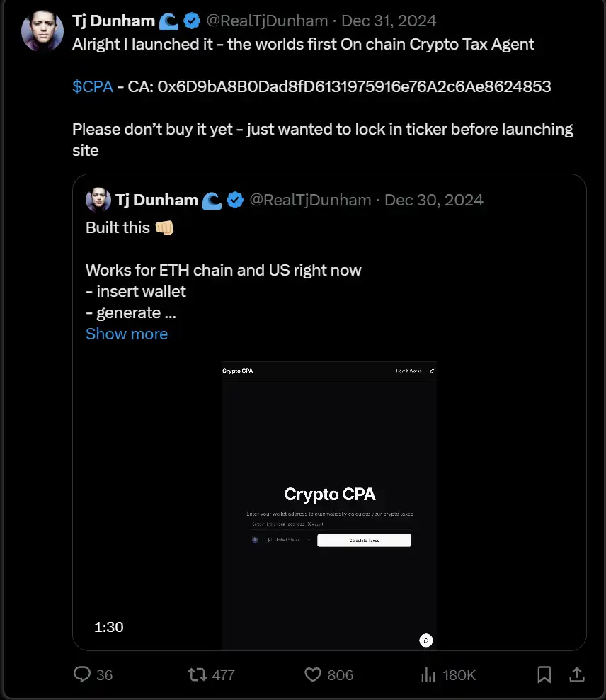Open the @RealTjDunham handle on main tweet
Screen dimensions: 606x700
pos(267,21)
